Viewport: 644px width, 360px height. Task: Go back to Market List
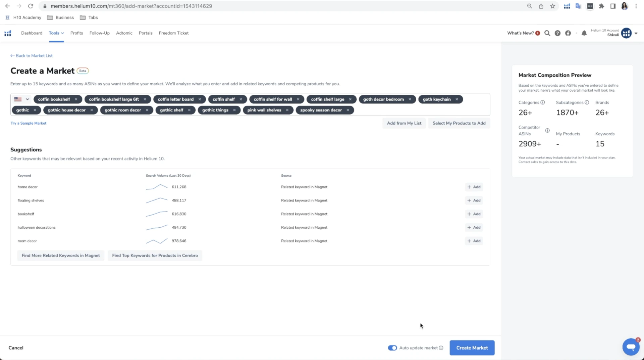tap(32, 56)
